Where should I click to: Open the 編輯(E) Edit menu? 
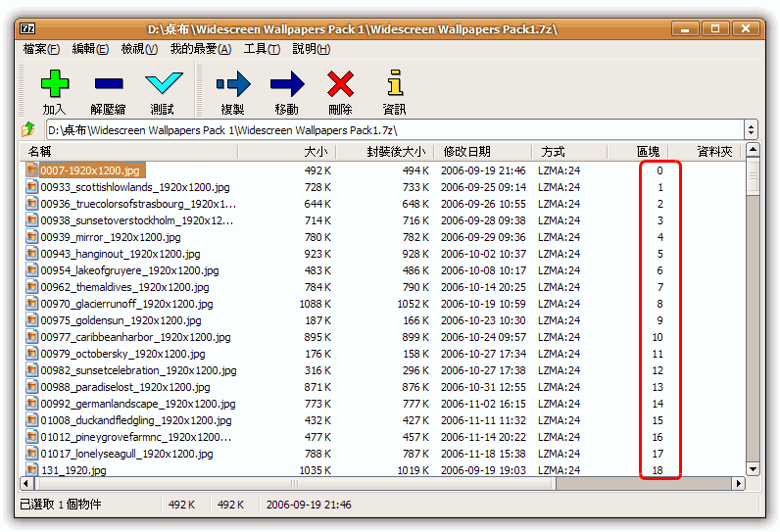pyautogui.click(x=90, y=49)
